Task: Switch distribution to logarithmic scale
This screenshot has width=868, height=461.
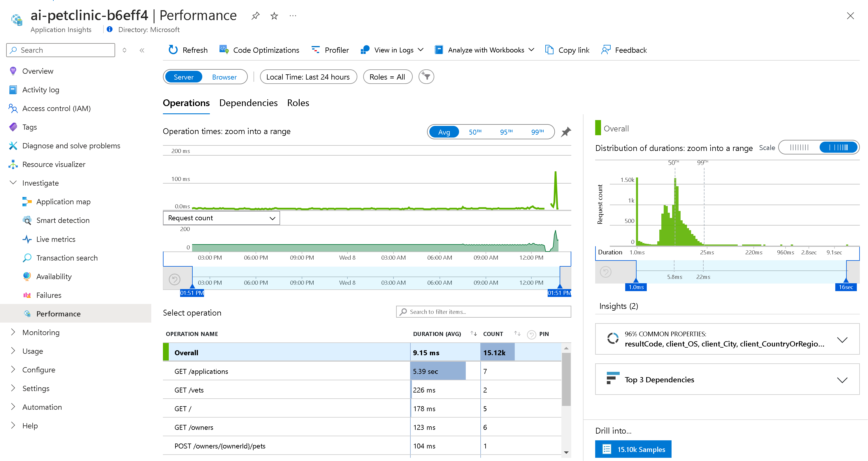Action: pos(838,147)
